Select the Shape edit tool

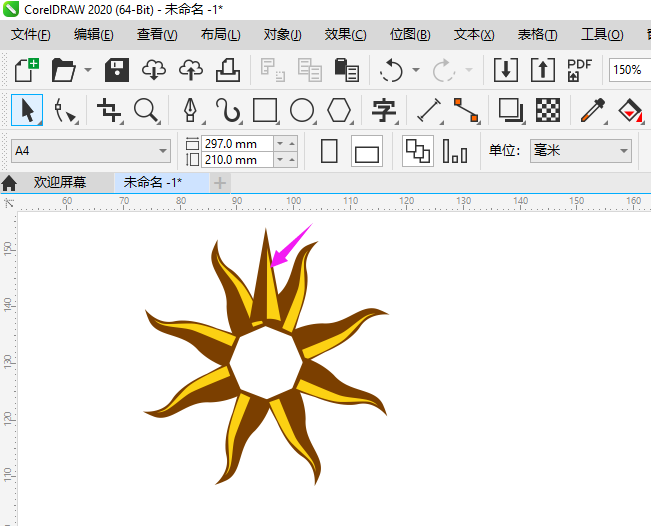click(65, 110)
